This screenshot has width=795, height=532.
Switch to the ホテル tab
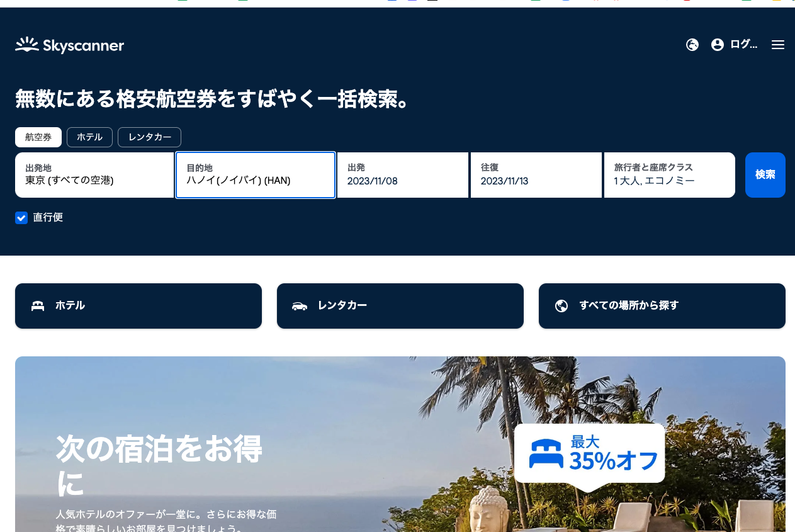[89, 137]
